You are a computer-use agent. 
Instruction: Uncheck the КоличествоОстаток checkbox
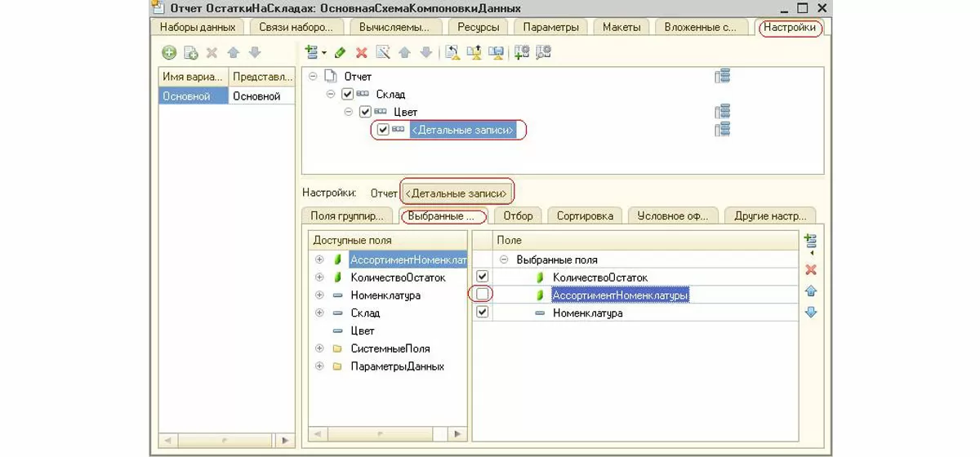click(x=482, y=277)
